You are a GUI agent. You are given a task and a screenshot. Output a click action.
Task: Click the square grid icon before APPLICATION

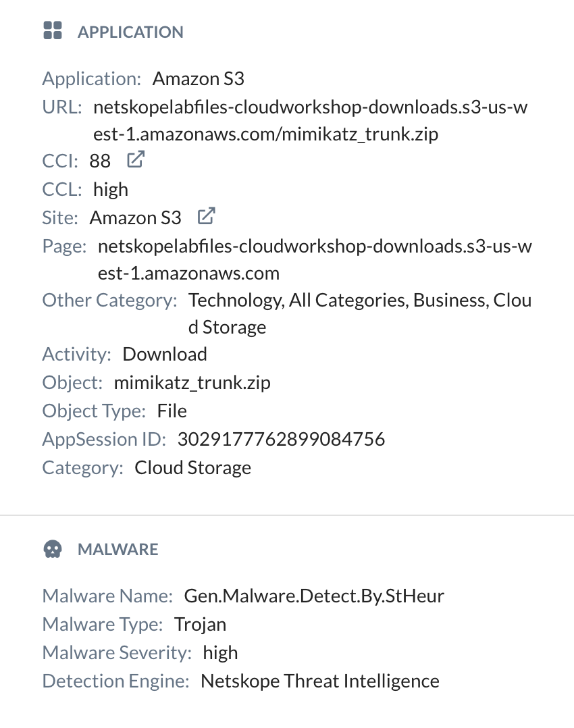coord(53,30)
